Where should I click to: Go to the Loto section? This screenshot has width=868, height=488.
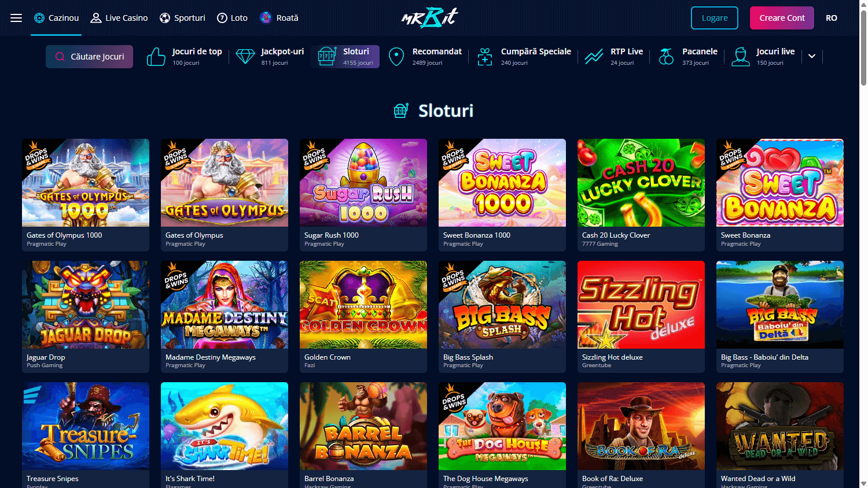232,18
